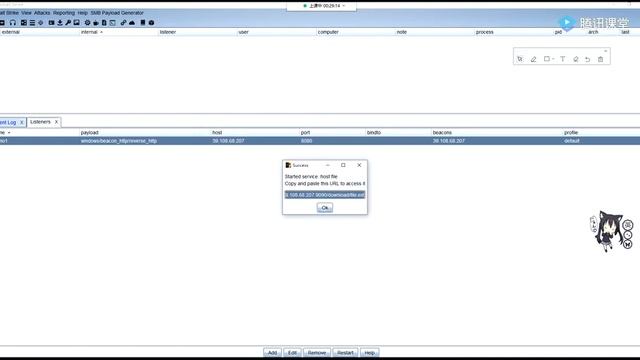The width and height of the screenshot is (640, 360).
Task: Open the Help menu in menu bar
Action: [x=83, y=13]
